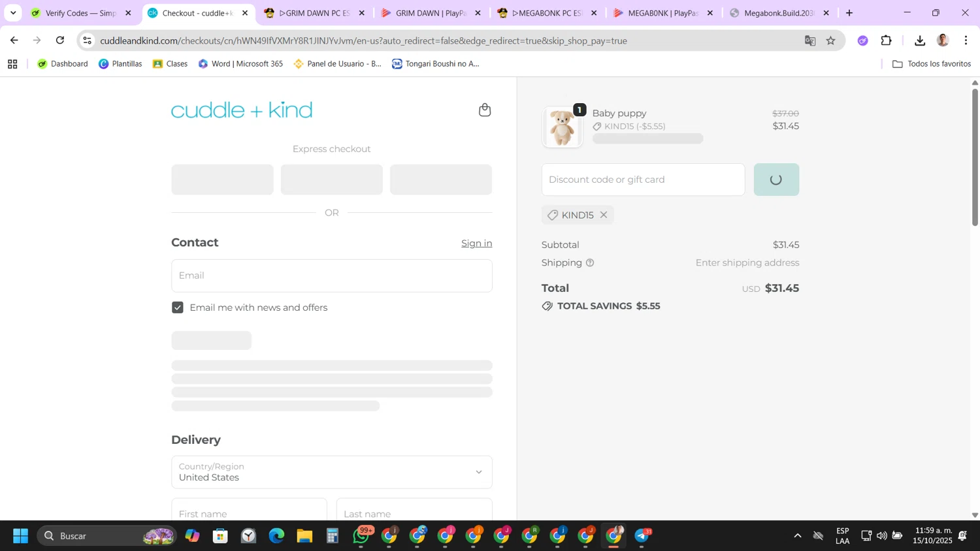This screenshot has width=980, height=551.
Task: Open the Sign in link
Action: 476,243
